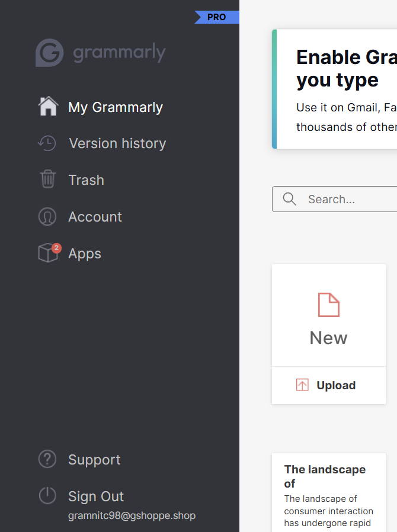The height and width of the screenshot is (532, 397).
Task: Click the PRO badge ribbon
Action: [216, 17]
